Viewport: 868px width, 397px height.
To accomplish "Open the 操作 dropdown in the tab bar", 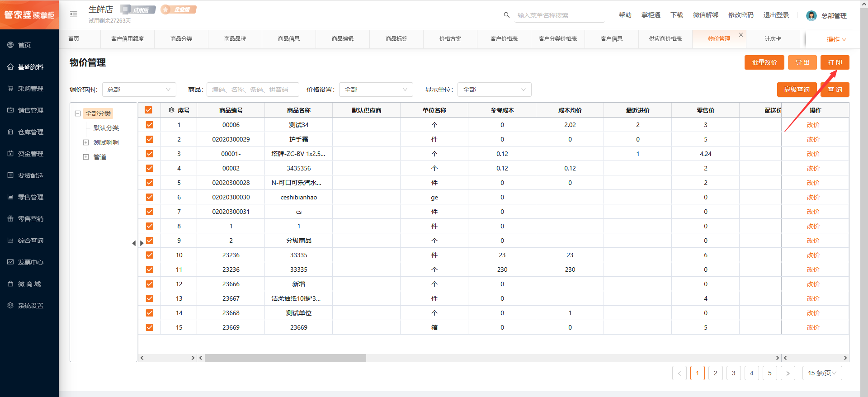I will pyautogui.click(x=836, y=39).
